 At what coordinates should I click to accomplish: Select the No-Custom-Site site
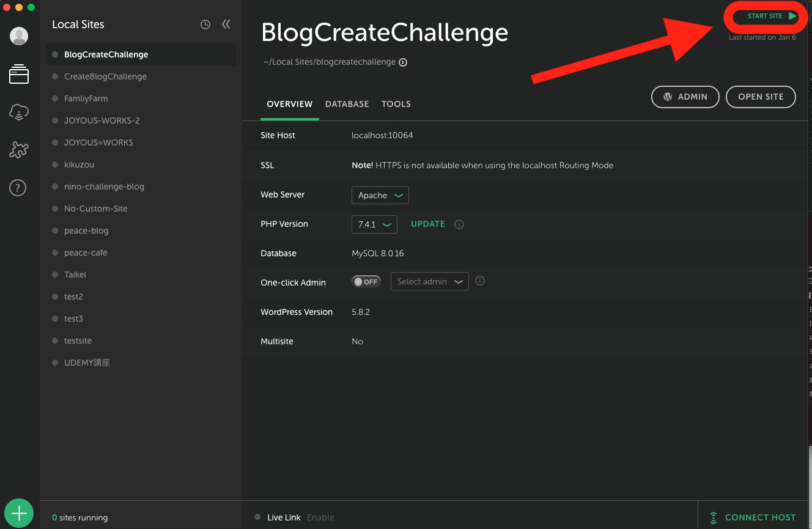[141, 209]
